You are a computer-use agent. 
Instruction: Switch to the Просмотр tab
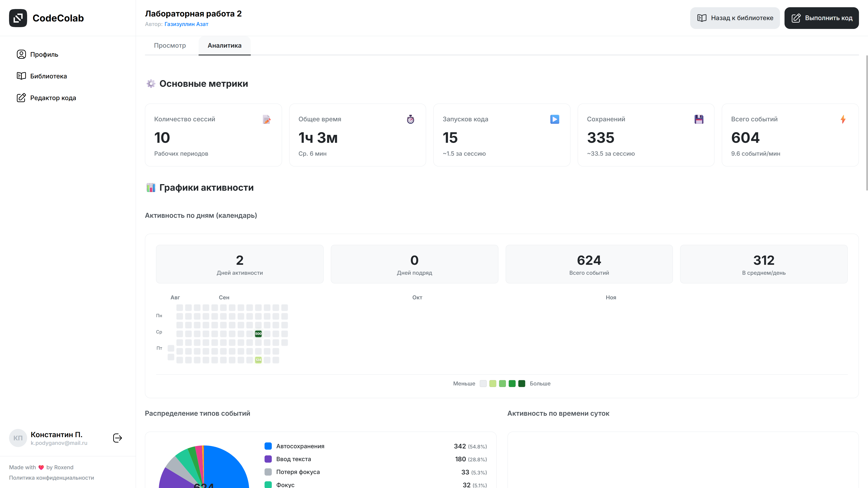tap(170, 45)
